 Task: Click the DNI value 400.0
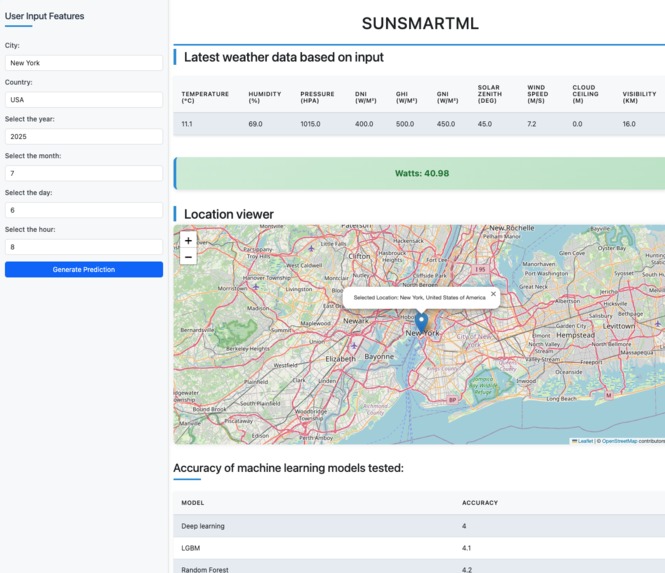364,124
